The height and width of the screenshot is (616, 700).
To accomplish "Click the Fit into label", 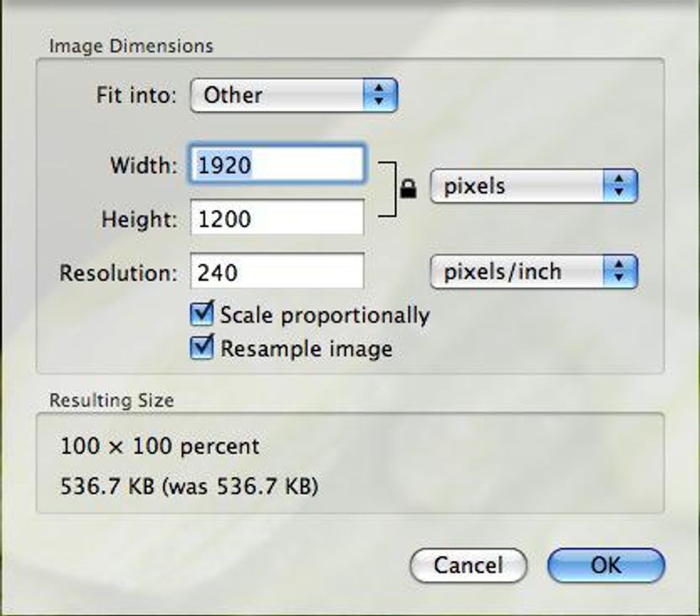I will click(x=136, y=95).
